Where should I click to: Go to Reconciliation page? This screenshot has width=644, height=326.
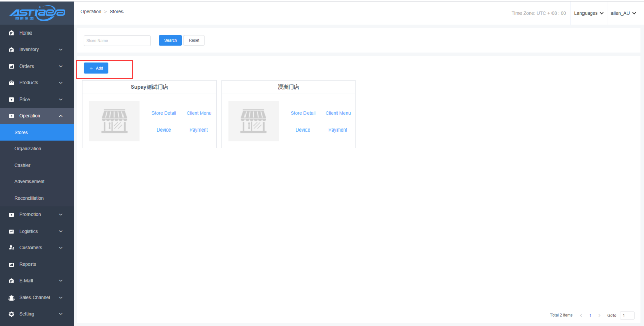point(29,198)
